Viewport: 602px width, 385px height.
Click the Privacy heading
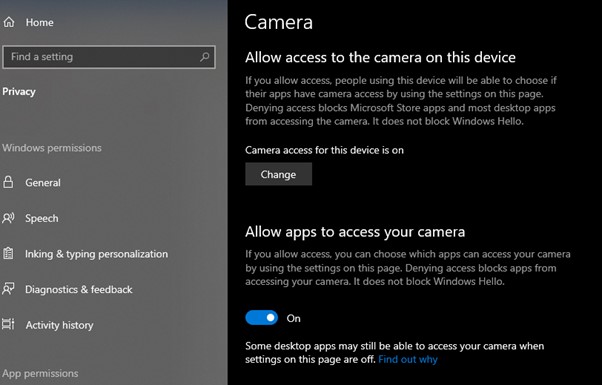click(19, 91)
